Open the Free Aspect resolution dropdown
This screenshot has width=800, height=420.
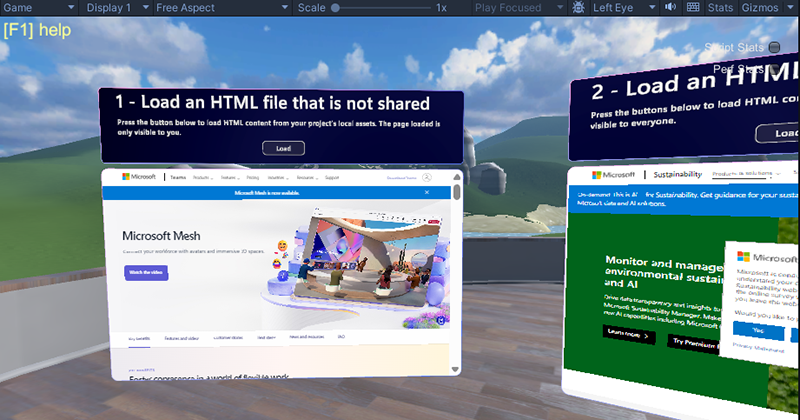point(222,8)
